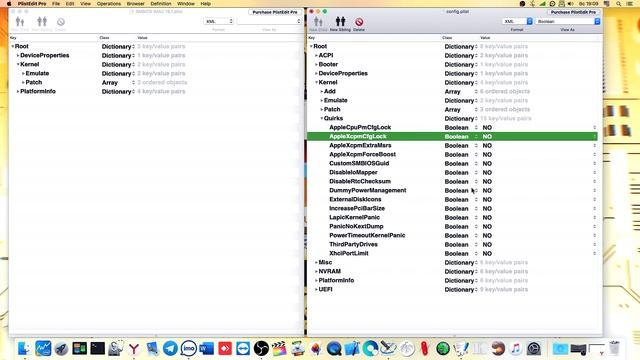Select the AppleXcpmForceBoost key row
640x360 pixels.
point(452,154)
